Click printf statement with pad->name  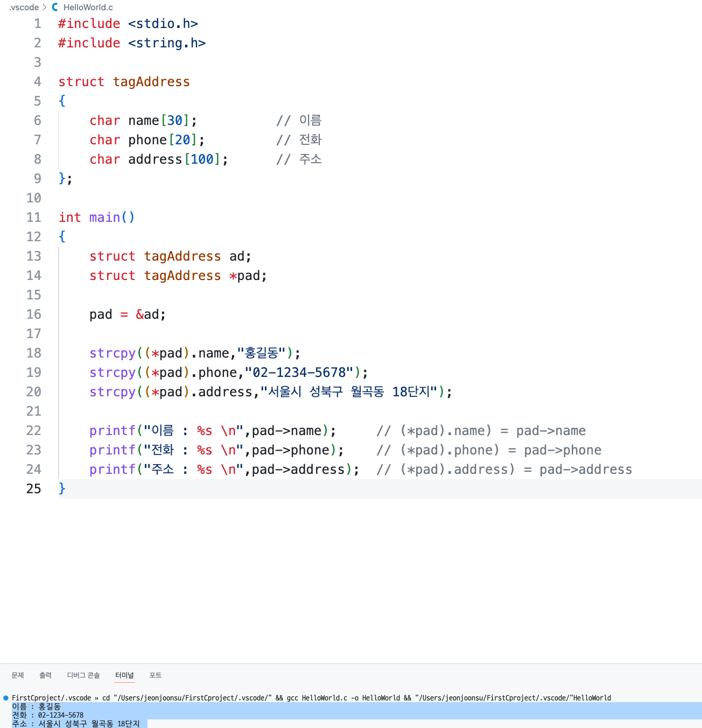tap(213, 431)
